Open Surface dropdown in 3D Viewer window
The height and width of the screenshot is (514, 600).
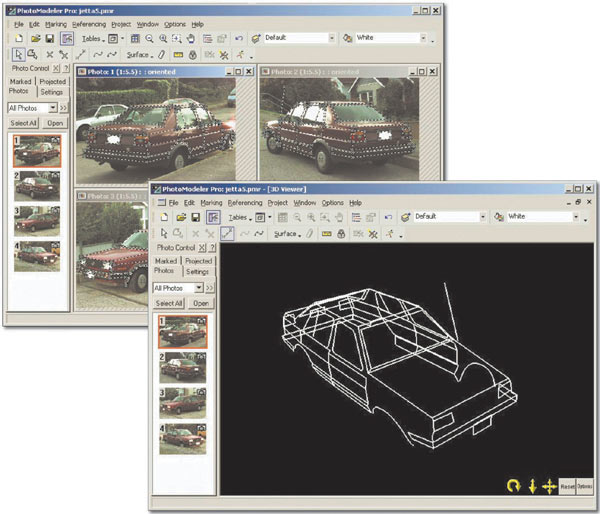point(287,233)
